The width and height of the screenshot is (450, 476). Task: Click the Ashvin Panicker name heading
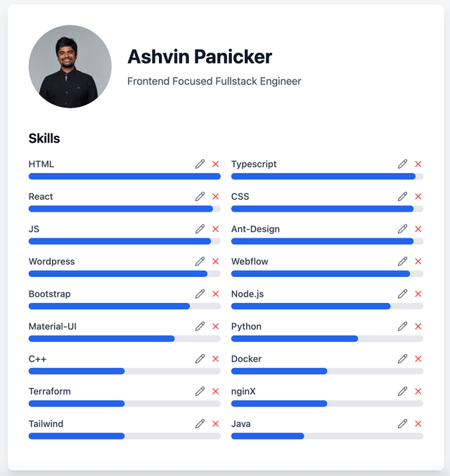tap(200, 56)
